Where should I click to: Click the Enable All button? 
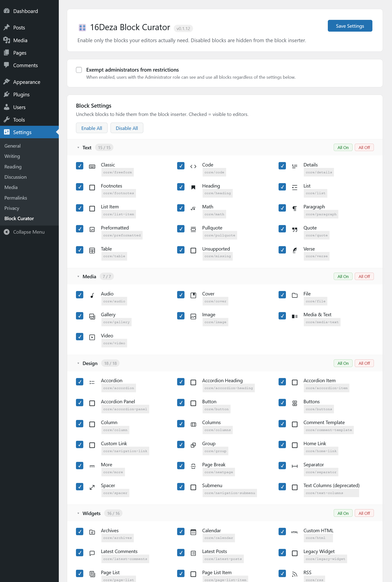[x=92, y=128]
